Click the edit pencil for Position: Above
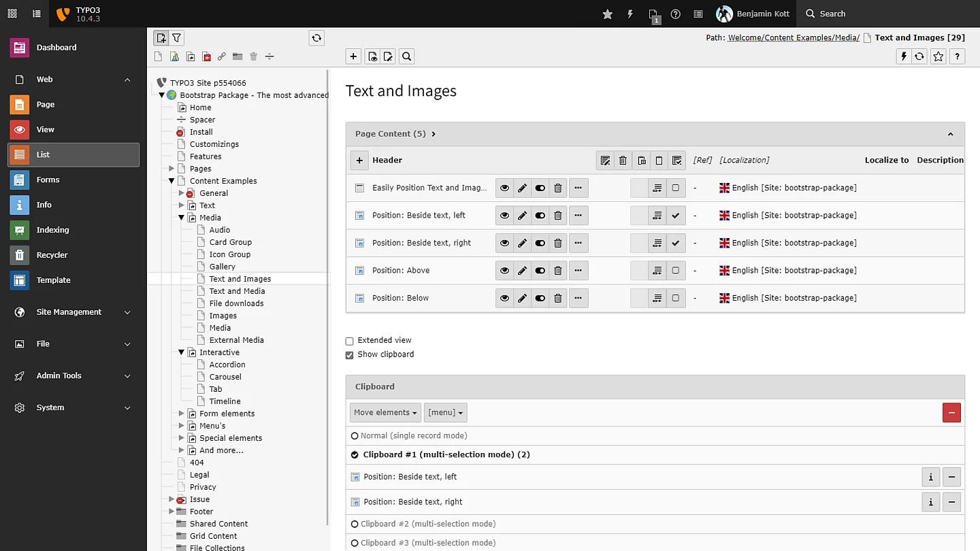This screenshot has height=551, width=980. 522,271
